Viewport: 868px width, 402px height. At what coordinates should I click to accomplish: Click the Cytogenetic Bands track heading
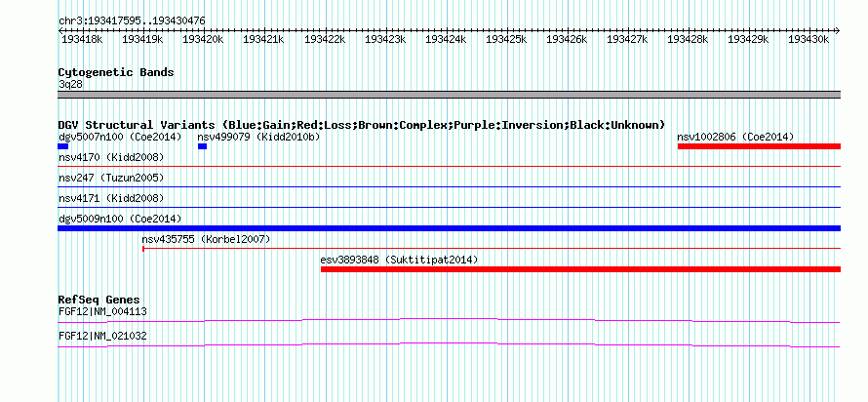(116, 72)
